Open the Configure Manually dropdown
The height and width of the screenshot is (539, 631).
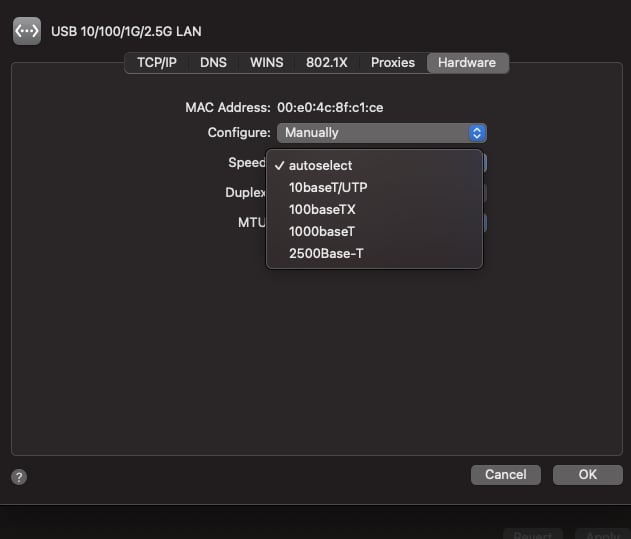381,133
